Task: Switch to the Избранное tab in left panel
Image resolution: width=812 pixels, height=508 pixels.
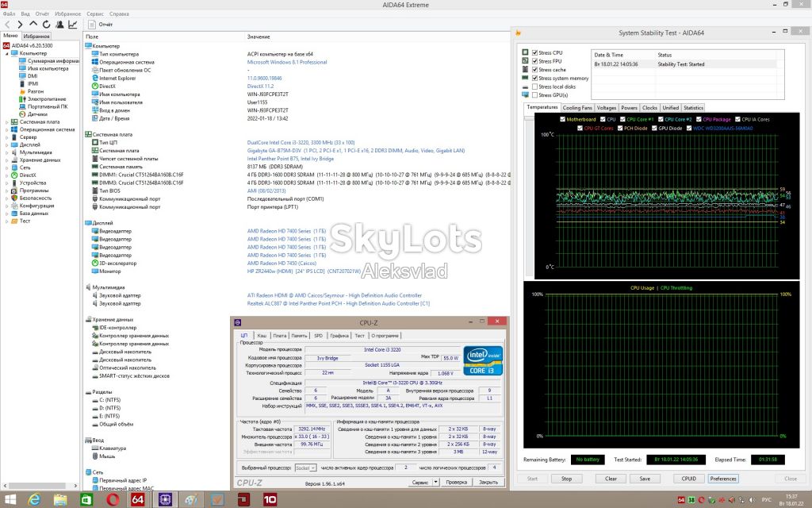Action: pyautogui.click(x=36, y=37)
